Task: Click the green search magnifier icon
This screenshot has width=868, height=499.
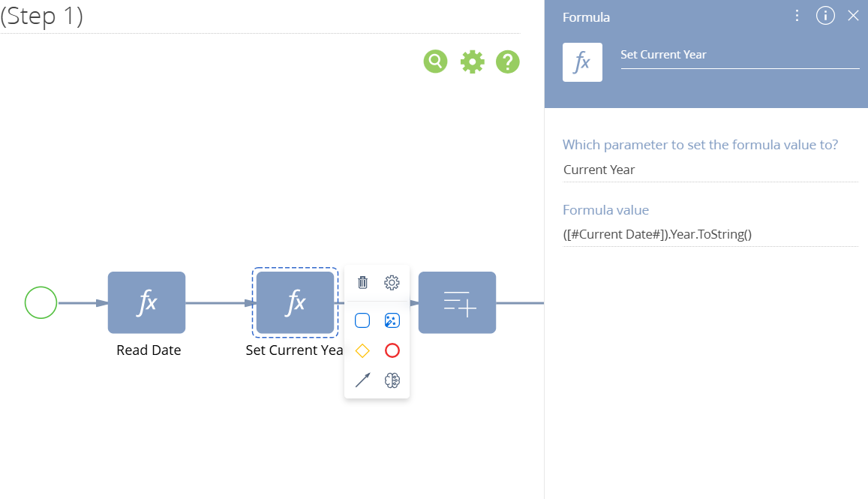Action: (435, 61)
